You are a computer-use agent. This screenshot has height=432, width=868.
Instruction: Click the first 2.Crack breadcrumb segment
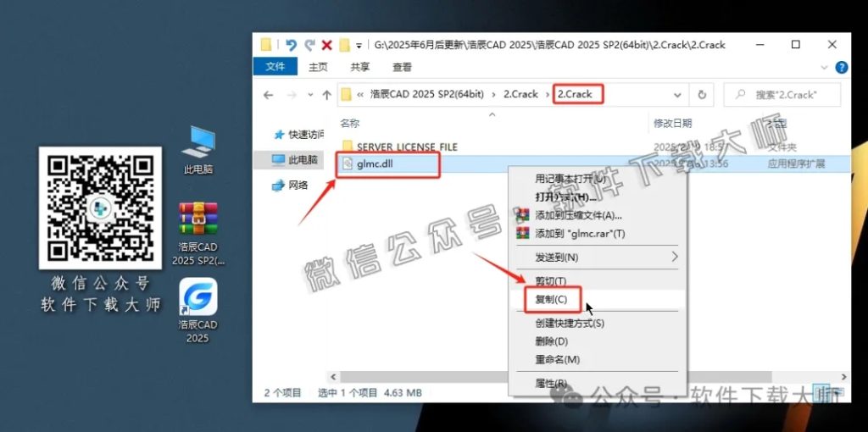pyautogui.click(x=520, y=95)
